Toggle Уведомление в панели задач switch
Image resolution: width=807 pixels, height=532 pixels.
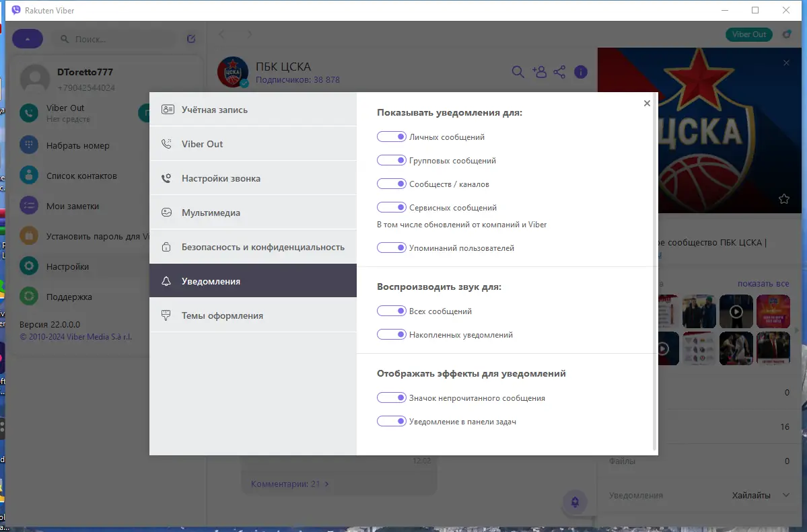tap(391, 422)
